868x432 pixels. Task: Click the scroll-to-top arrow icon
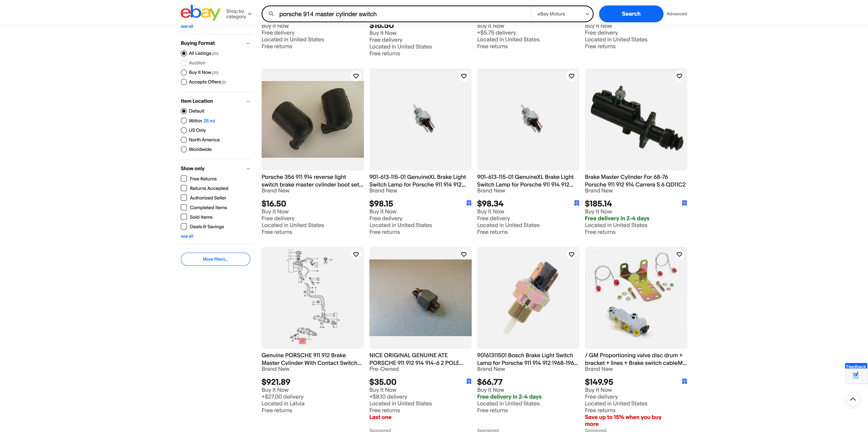click(852, 399)
